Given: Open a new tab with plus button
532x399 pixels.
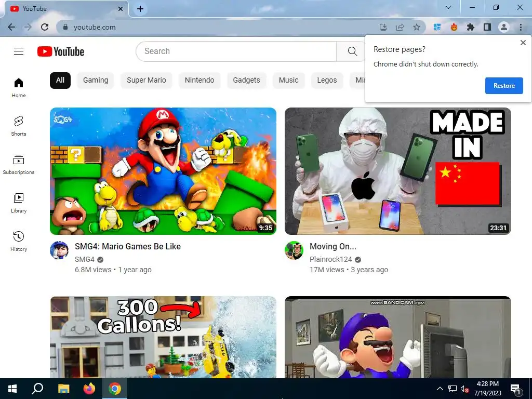Looking at the screenshot, I should (140, 9).
